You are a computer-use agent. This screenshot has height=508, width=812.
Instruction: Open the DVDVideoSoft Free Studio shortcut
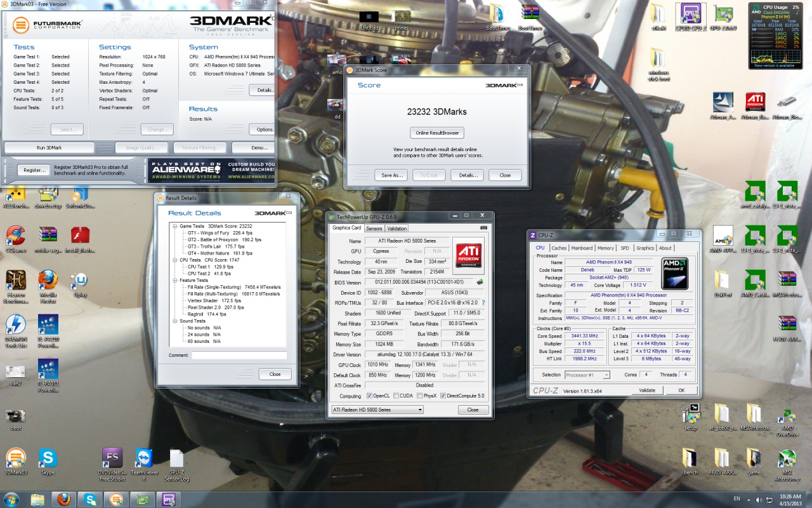click(x=112, y=462)
